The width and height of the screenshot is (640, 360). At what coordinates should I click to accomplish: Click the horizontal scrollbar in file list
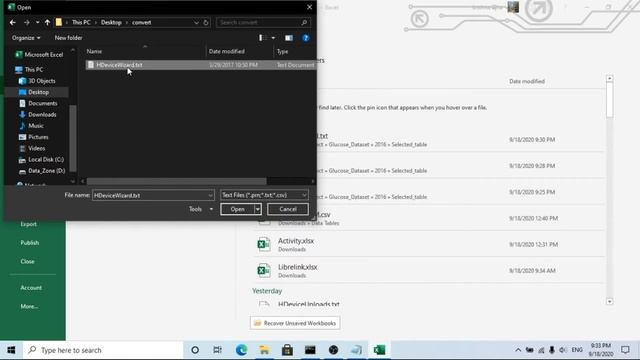[x=176, y=181]
